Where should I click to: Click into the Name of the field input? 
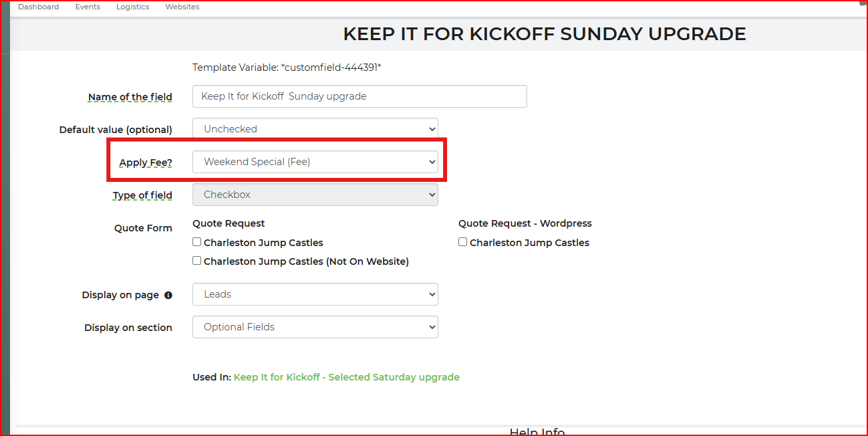(x=359, y=96)
